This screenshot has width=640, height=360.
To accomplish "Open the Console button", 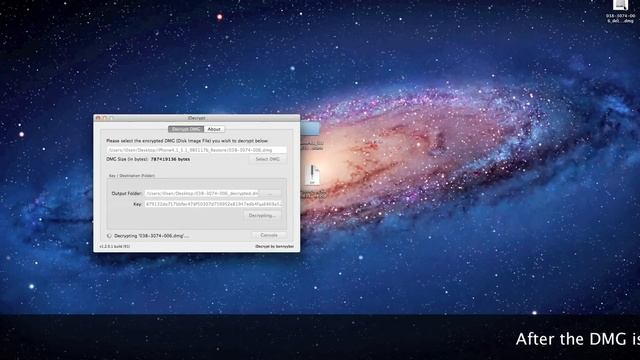I will click(269, 236).
